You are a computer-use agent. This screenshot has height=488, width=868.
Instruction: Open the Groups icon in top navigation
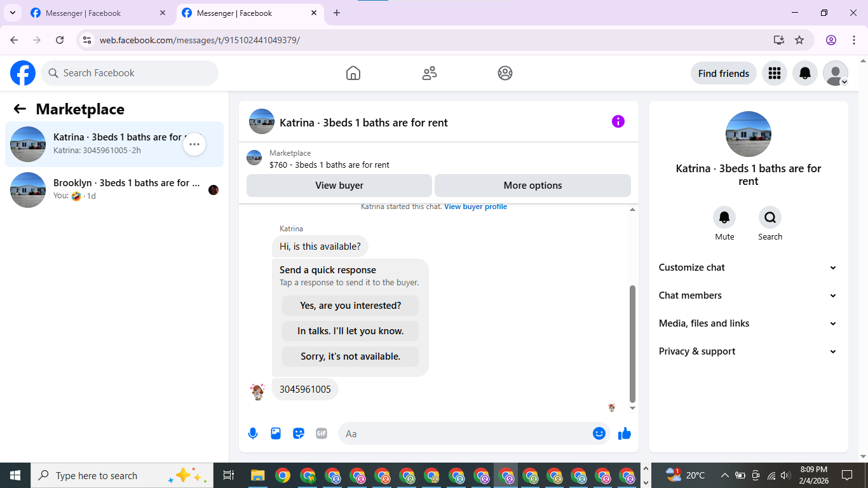click(x=505, y=73)
